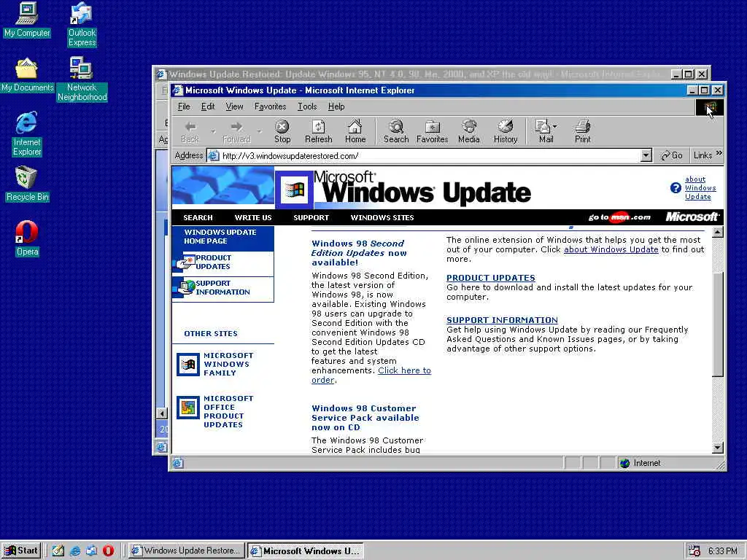747x560 pixels.
Task: Stop loading the page
Action: 282,131
